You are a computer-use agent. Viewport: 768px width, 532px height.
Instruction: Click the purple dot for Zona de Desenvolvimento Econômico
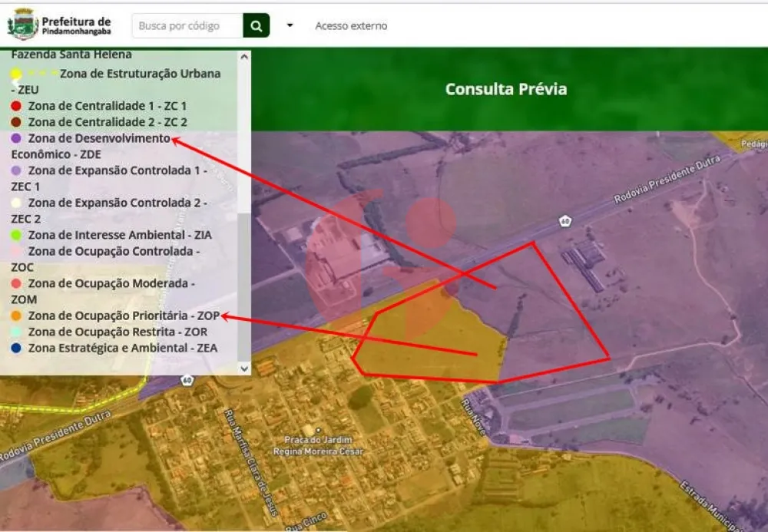click(16, 138)
